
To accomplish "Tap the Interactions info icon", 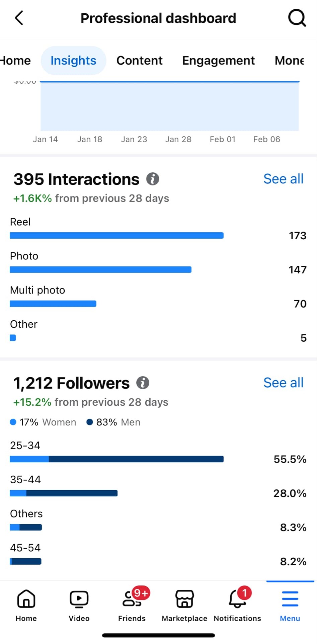I will (x=153, y=179).
